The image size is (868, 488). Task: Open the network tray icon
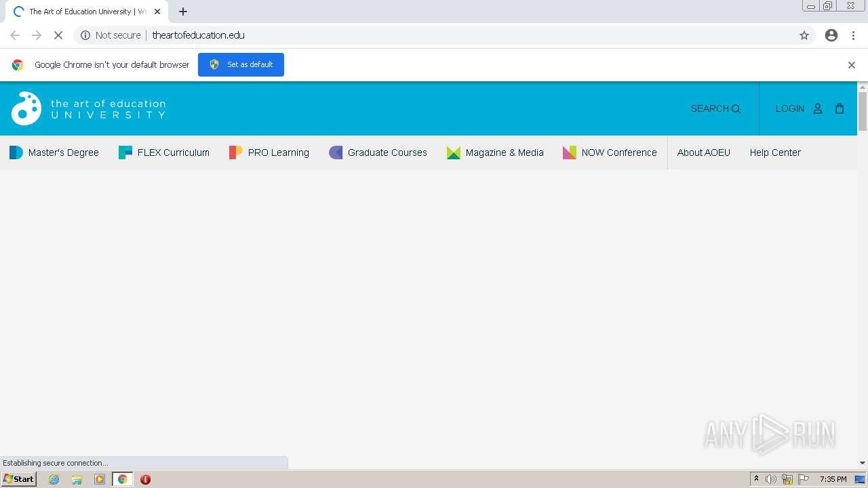pyautogui.click(x=787, y=479)
